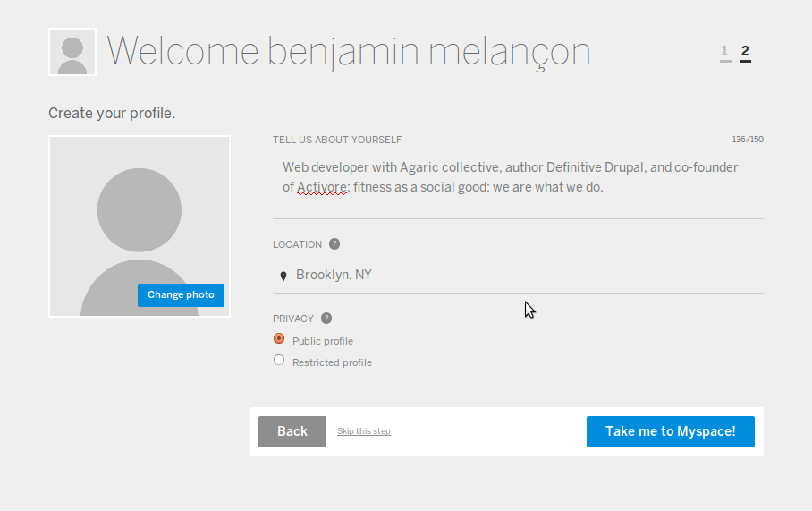Viewport: 812px width, 511px height.
Task: Click the large profile photo placeholder
Action: click(140, 226)
